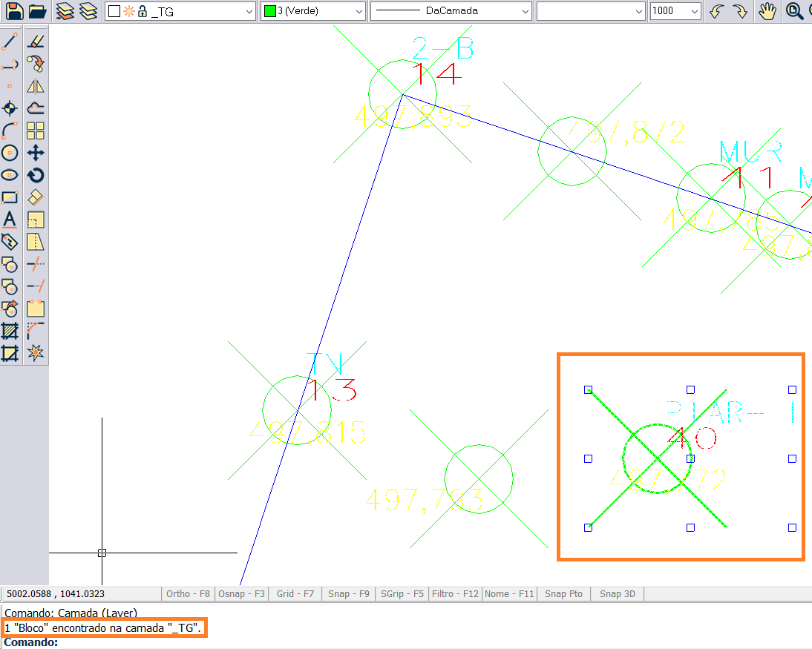Toggle Ortho - F8 mode
The image size is (812, 649).
pyautogui.click(x=189, y=593)
